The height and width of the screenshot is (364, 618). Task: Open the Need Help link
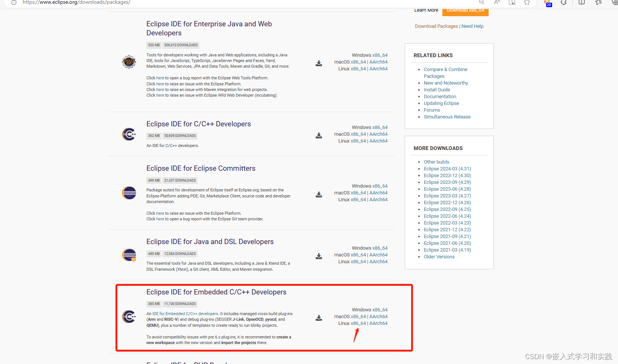[x=472, y=26]
